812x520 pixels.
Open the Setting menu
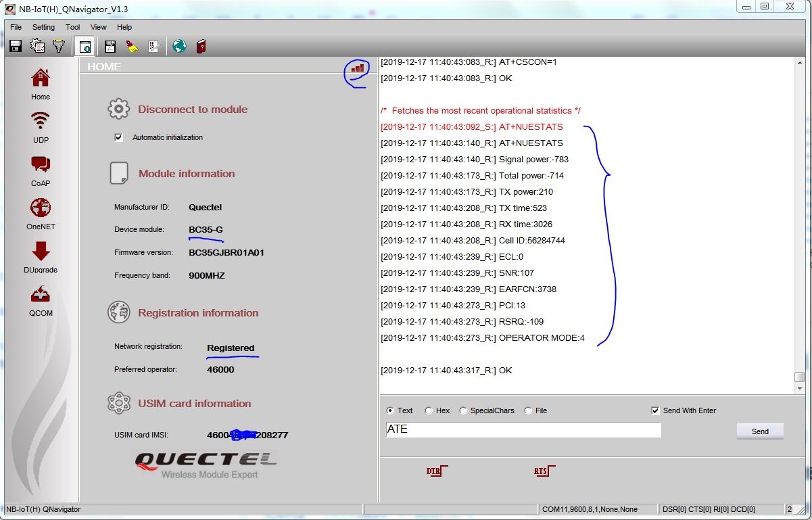click(43, 27)
